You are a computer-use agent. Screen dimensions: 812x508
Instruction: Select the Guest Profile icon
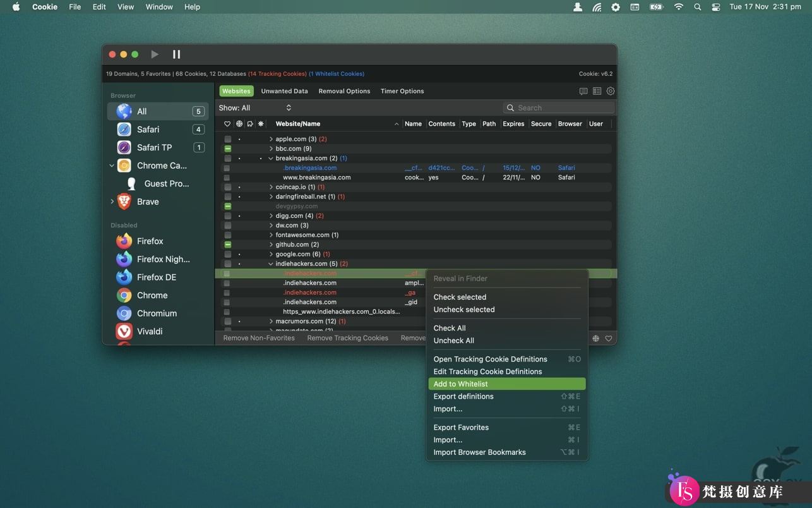pyautogui.click(x=131, y=184)
